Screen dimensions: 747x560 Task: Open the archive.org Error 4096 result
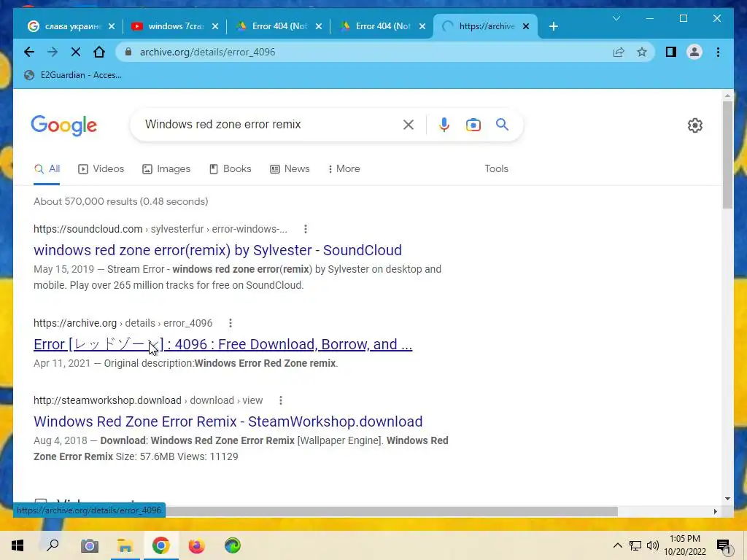click(223, 344)
